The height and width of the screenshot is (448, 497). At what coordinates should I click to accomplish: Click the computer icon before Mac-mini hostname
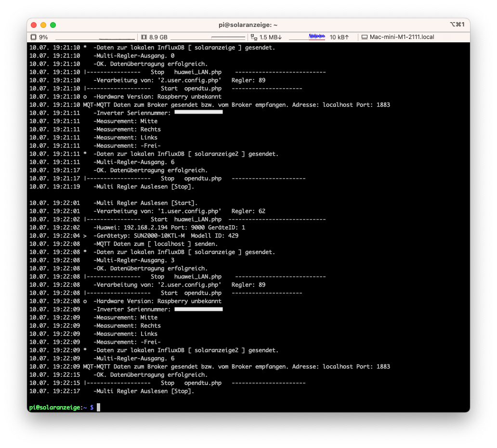point(365,37)
